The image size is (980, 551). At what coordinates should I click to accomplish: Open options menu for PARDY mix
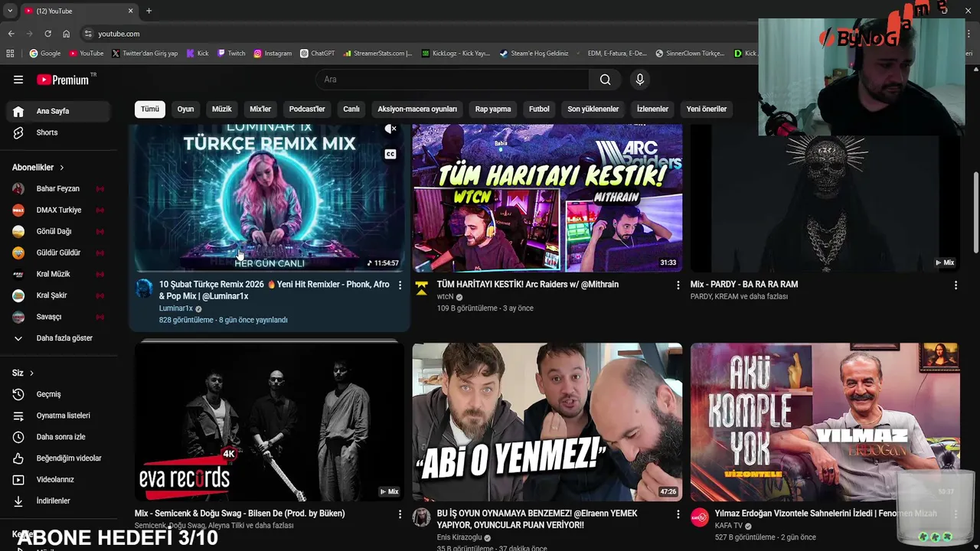pyautogui.click(x=955, y=285)
